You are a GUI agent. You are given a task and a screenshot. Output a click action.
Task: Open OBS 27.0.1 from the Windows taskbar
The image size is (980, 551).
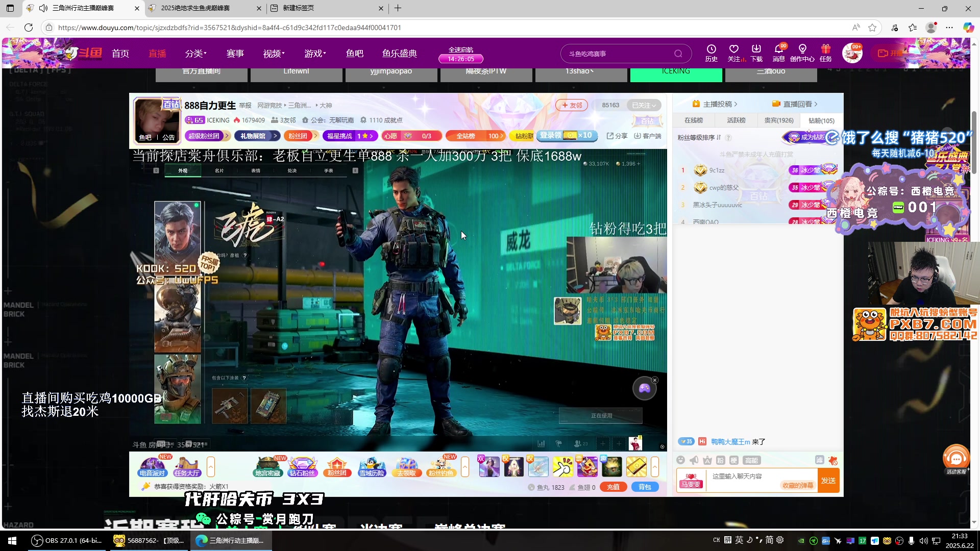coord(66,540)
